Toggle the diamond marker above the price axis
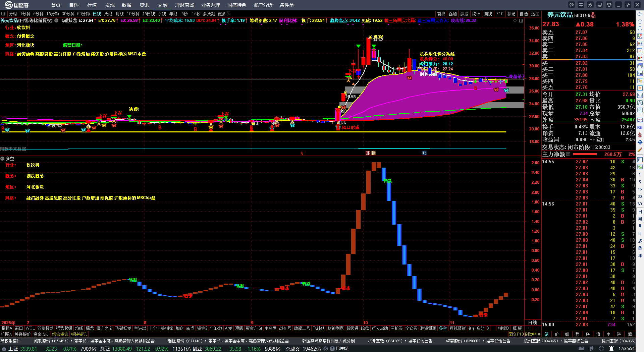644x352 pixels. (x=515, y=20)
